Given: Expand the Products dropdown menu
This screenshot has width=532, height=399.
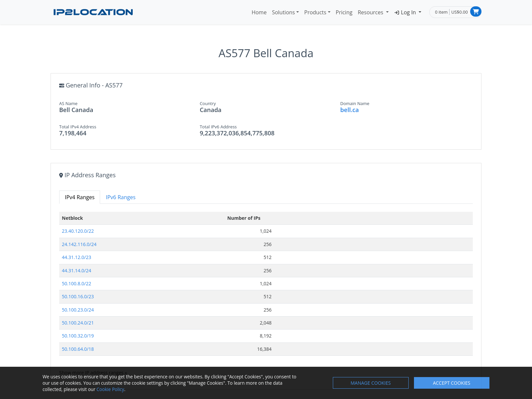Looking at the screenshot, I should tap(317, 12).
